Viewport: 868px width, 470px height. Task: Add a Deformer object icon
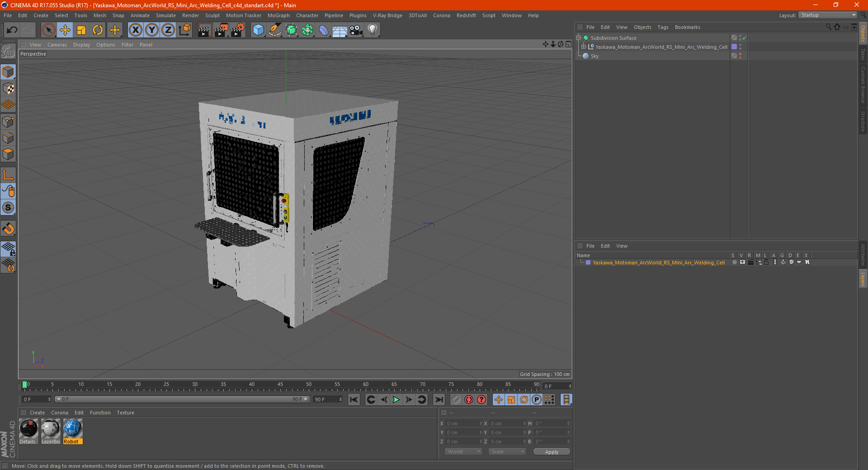[x=324, y=30]
